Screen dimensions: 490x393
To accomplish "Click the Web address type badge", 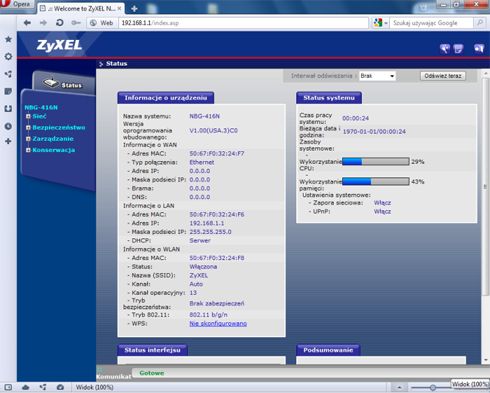I will pos(102,23).
